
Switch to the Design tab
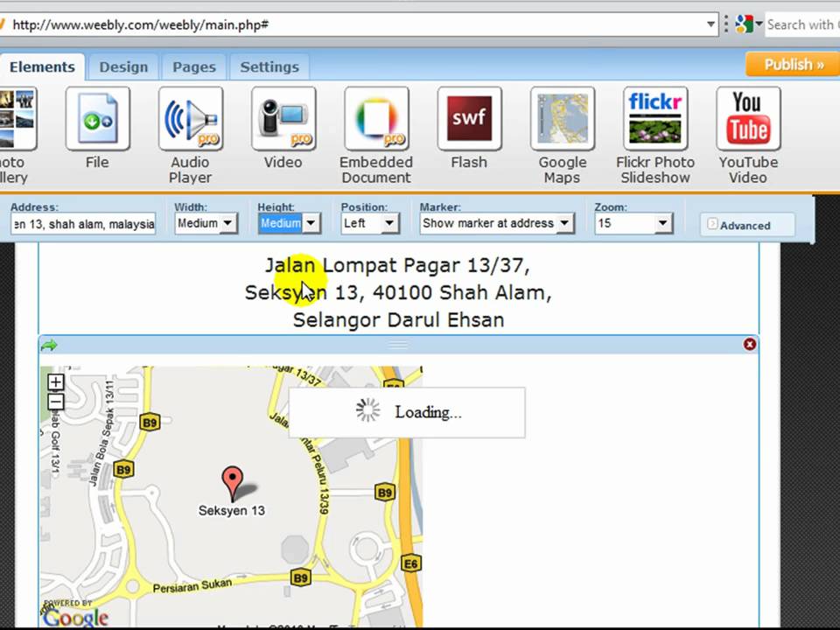[x=123, y=67]
